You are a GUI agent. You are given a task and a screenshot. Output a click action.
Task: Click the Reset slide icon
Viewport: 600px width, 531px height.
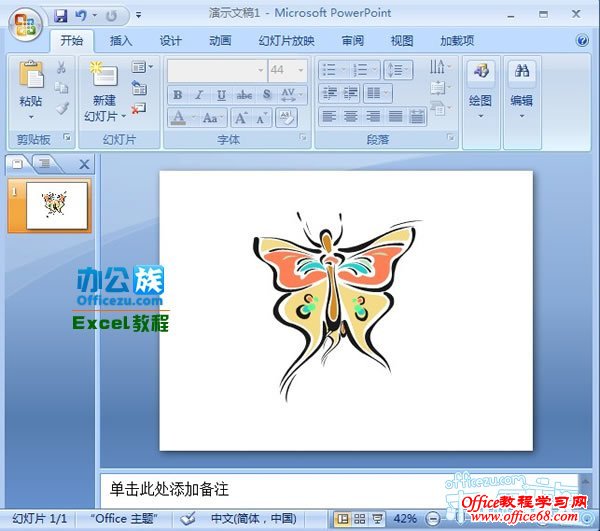pyautogui.click(x=139, y=88)
